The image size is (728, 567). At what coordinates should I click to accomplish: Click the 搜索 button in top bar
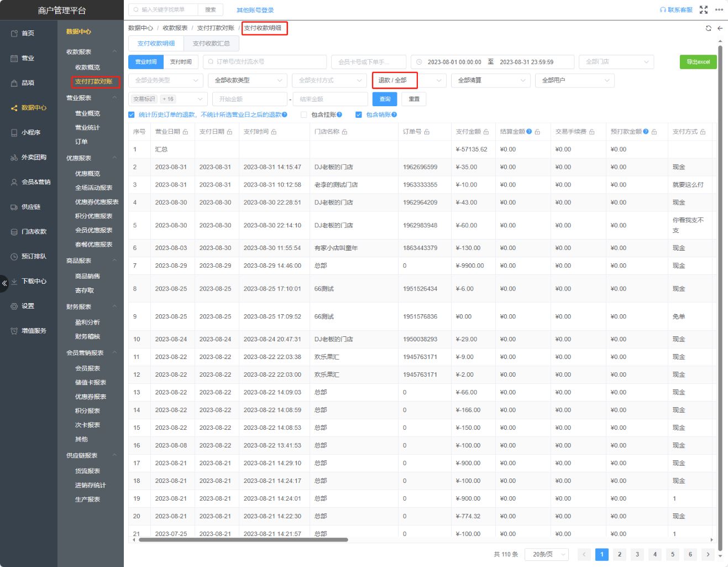point(211,9)
